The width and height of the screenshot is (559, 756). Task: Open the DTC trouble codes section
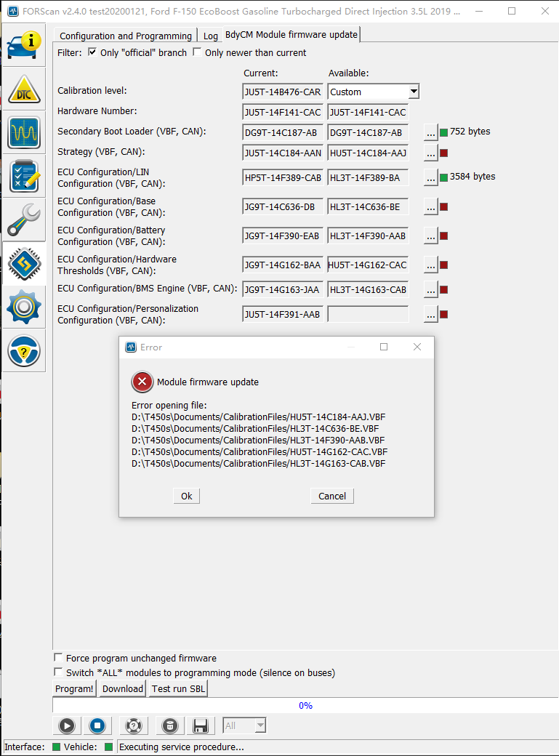[24, 89]
